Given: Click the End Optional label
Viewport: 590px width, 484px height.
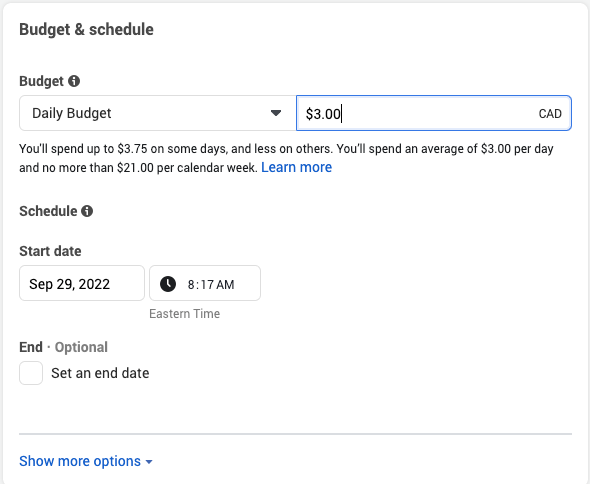Looking at the screenshot, I should coord(64,347).
